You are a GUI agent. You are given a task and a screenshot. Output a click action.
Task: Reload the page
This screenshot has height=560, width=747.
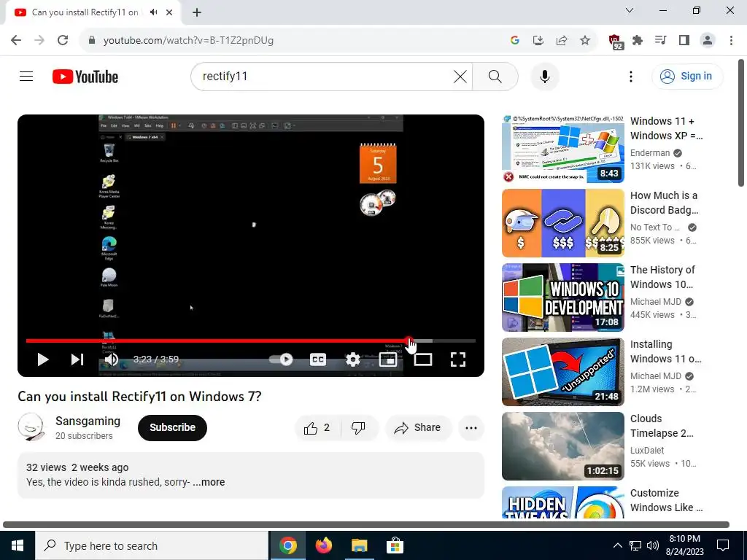pos(63,40)
